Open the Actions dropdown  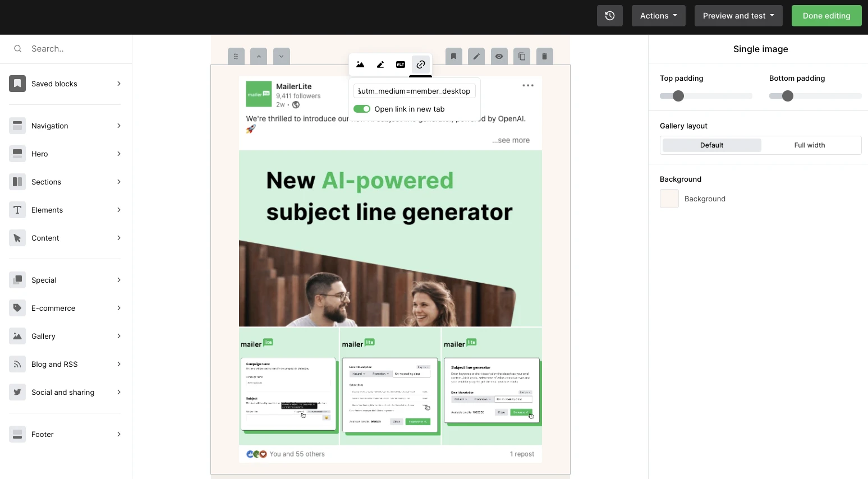[658, 16]
